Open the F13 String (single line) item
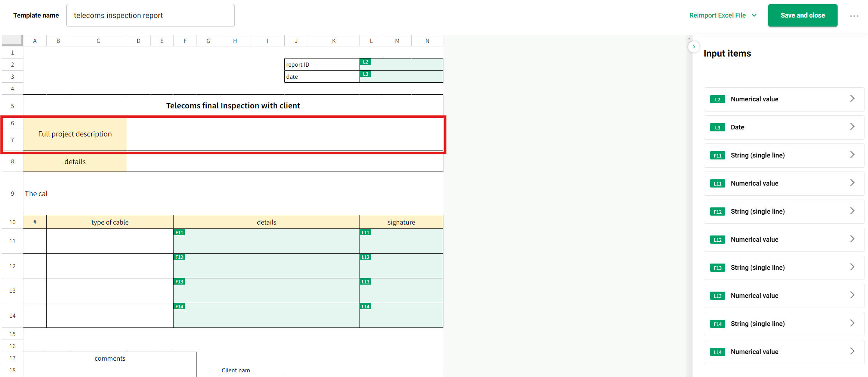 784,267
